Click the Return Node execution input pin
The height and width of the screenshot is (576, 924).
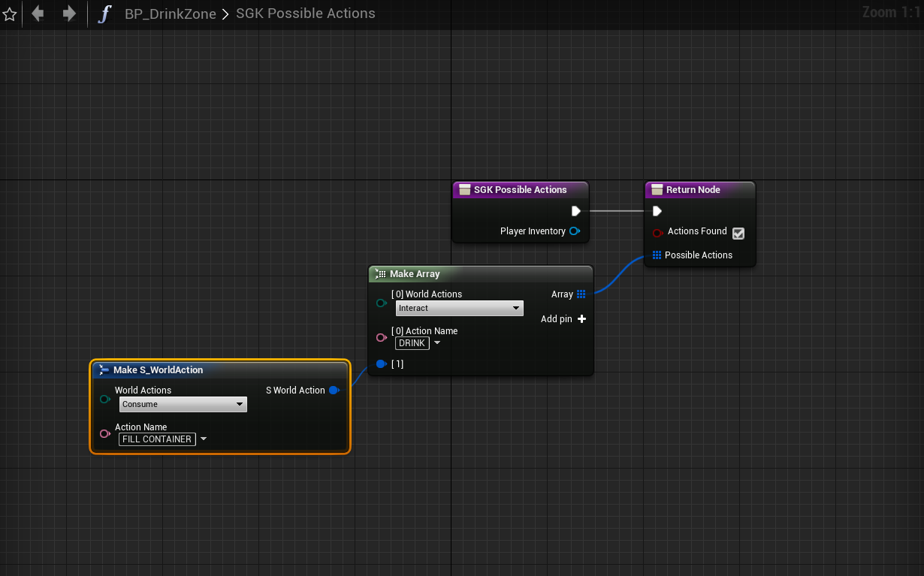pyautogui.click(x=657, y=211)
